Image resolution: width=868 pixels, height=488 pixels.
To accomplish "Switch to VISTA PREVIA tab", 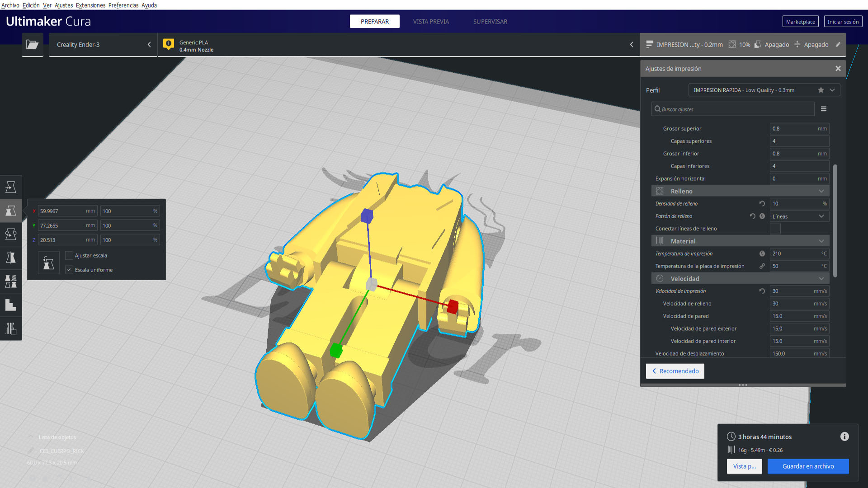I will (430, 22).
